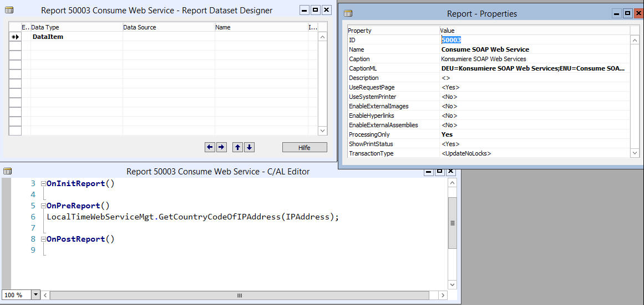
Task: Click the Data Source cell of DataItem row
Action: 169,37
